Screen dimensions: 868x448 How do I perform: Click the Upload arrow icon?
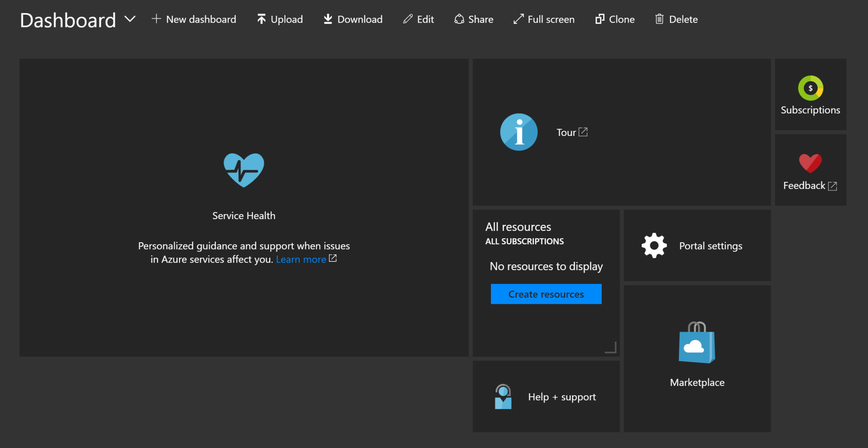[261, 19]
